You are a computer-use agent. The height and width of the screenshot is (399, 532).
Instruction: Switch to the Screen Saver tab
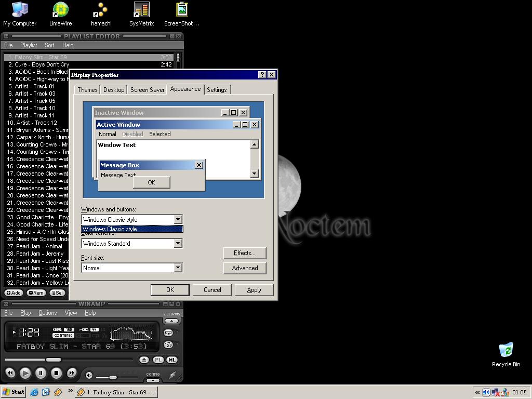(x=147, y=90)
